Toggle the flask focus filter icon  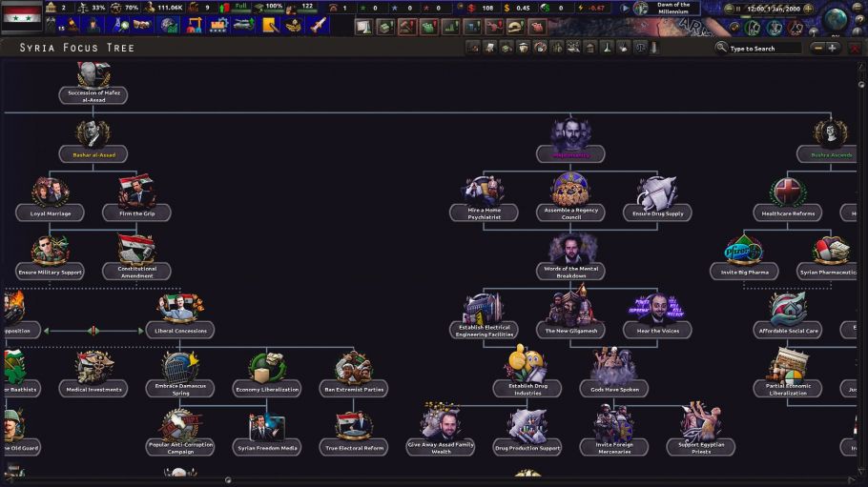coord(608,49)
